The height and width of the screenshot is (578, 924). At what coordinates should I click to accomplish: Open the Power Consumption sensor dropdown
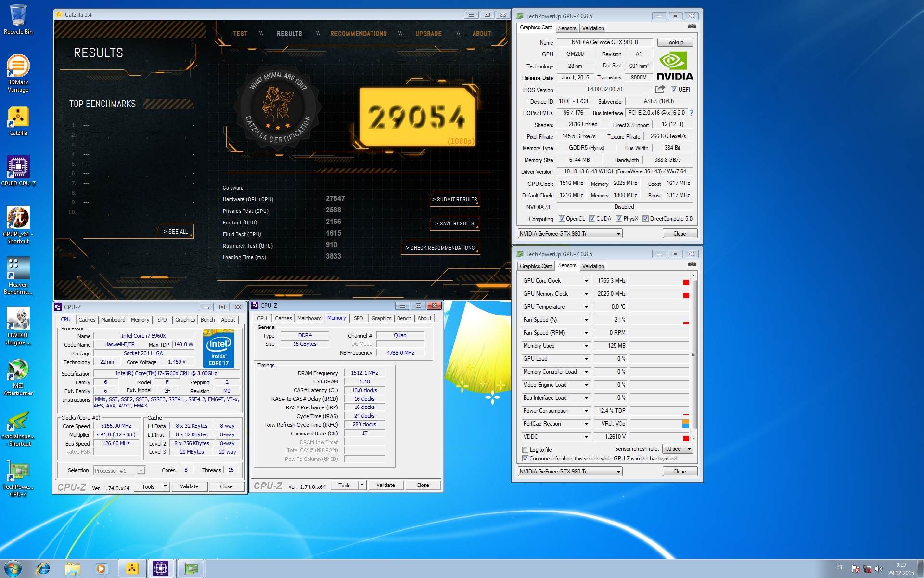(x=586, y=411)
